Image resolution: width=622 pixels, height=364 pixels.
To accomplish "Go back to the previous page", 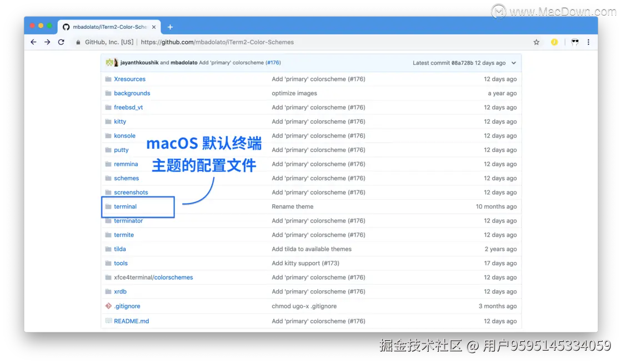I will (33, 42).
